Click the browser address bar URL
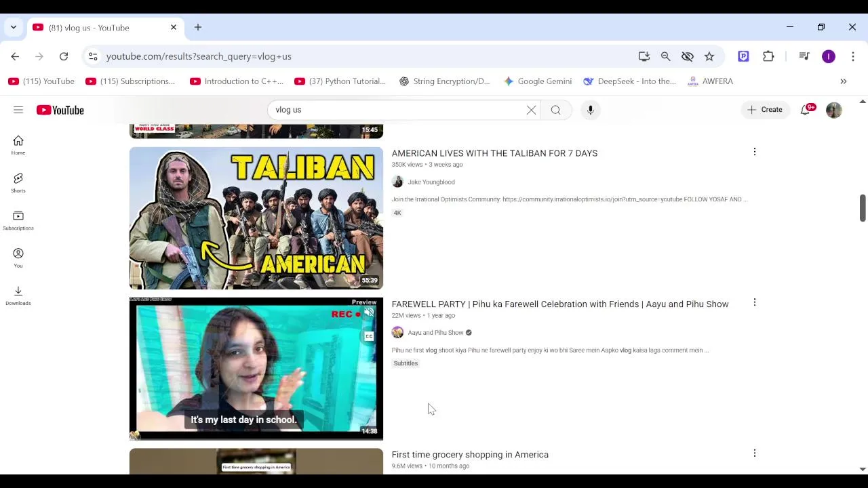This screenshot has height=488, width=868. [x=199, y=56]
